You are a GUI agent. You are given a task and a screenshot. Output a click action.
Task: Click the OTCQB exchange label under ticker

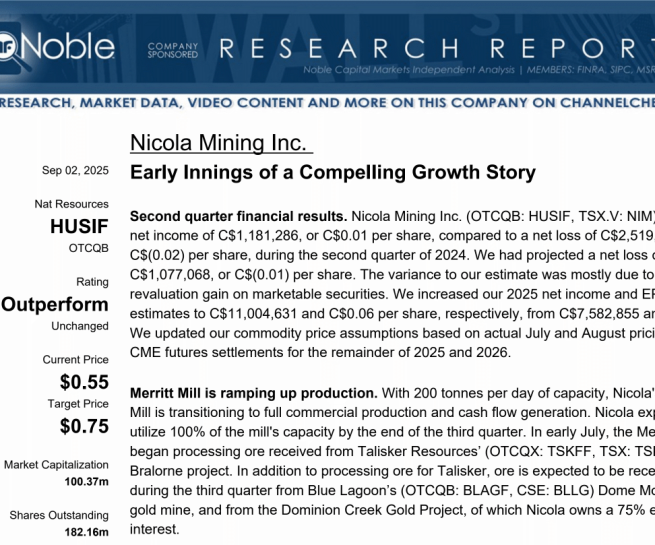(88, 247)
